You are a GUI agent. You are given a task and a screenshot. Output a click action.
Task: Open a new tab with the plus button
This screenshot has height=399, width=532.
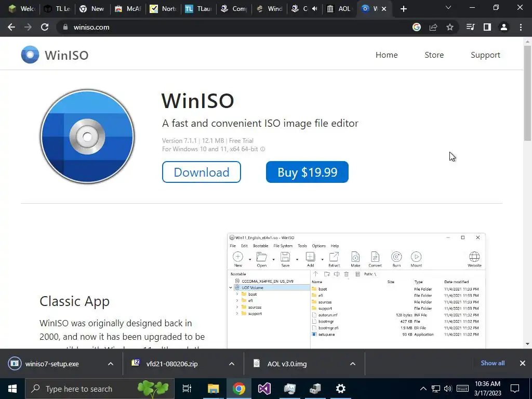403,9
